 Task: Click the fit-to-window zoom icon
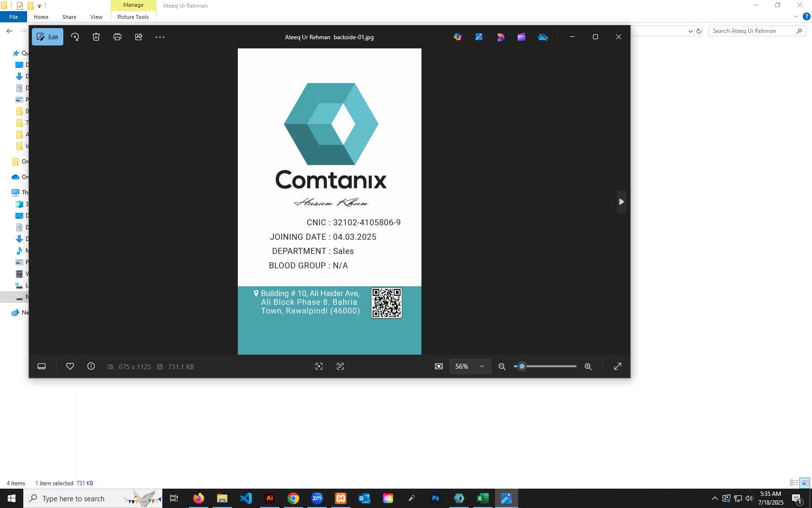pos(439,366)
